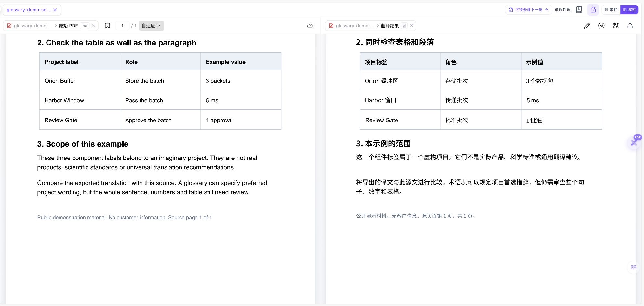Click the document icon next to 翻译结果
The height and width of the screenshot is (306, 644).
pyautogui.click(x=404, y=26)
